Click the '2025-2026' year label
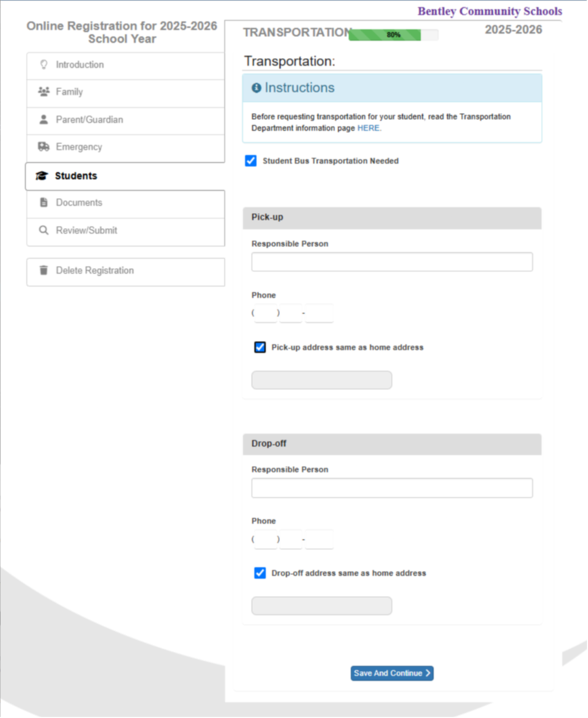588x718 pixels. [x=514, y=30]
